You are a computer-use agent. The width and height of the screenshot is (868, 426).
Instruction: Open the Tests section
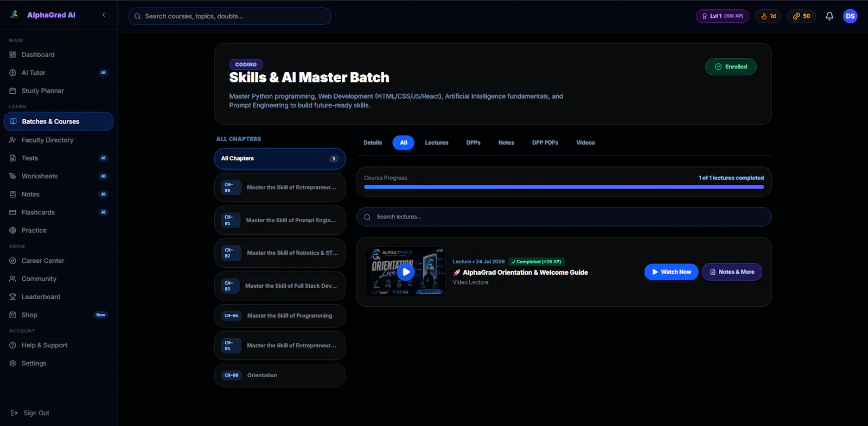point(59,158)
